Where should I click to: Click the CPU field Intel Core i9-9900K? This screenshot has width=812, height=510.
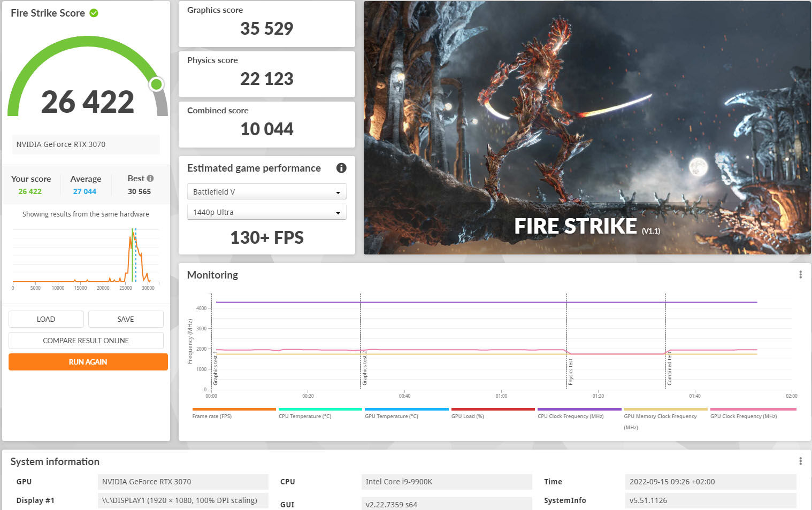point(447,482)
